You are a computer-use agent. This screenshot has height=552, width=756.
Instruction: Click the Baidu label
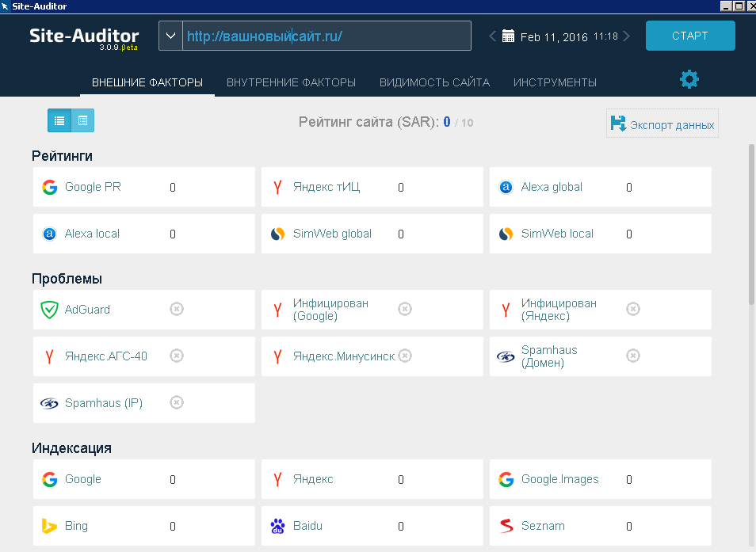click(x=307, y=526)
